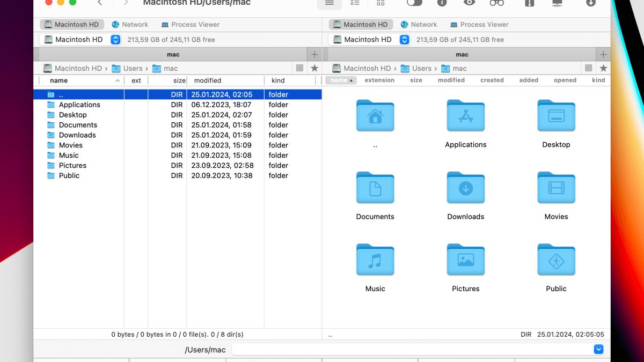Image resolution: width=644 pixels, height=362 pixels.
Task: Expand the command line history dropdown
Action: [598, 350]
